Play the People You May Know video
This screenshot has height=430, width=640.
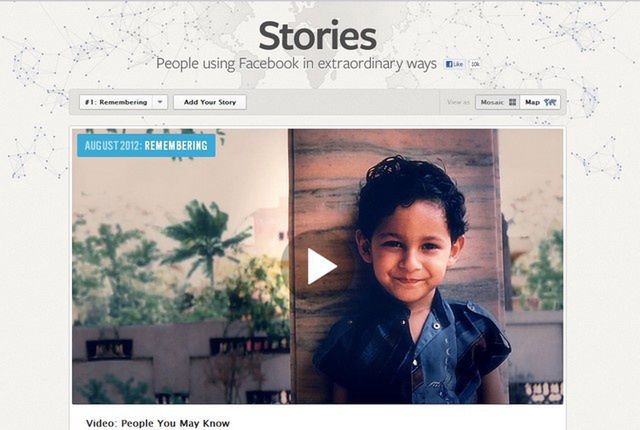322,266
